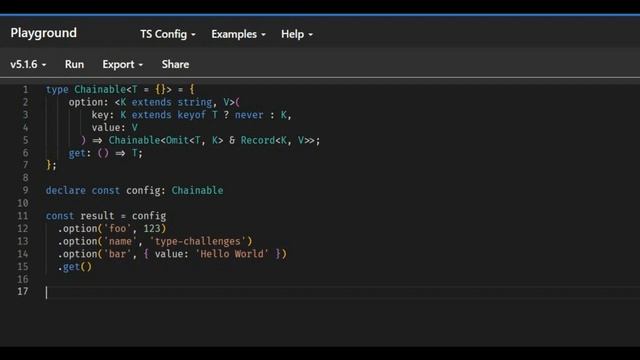Click 'option' property name on line 2
This screenshot has height=360, width=640.
click(x=86, y=102)
